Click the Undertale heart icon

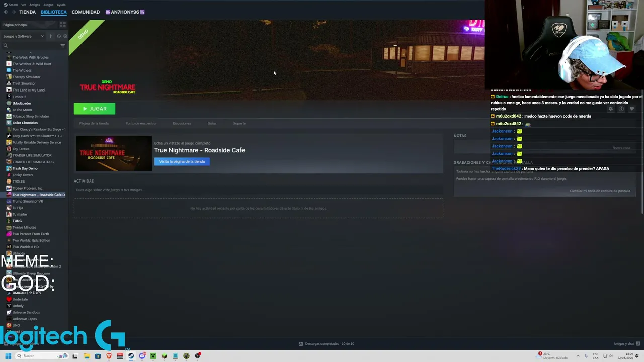pyautogui.click(x=9, y=299)
